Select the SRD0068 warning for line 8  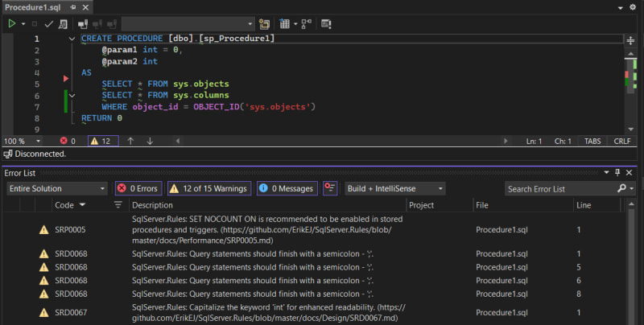[316, 294]
